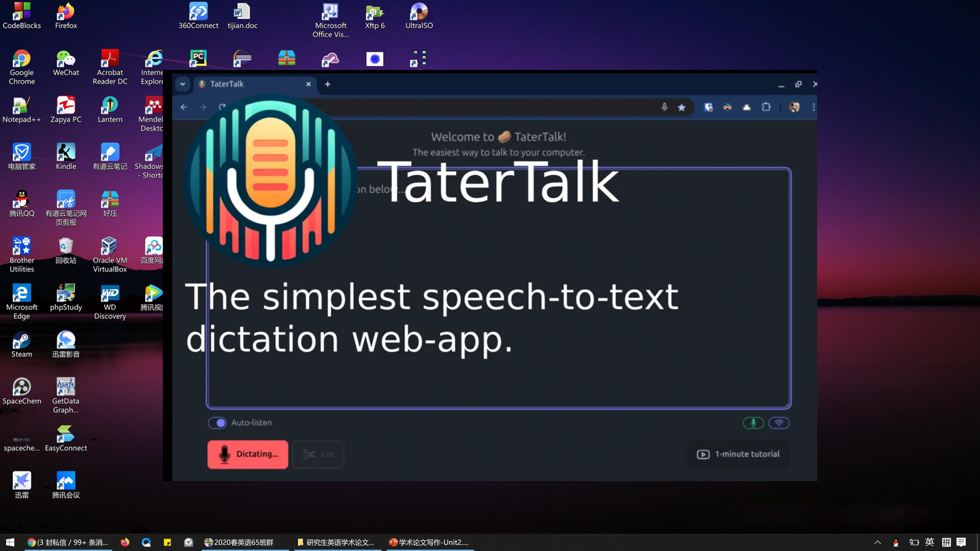Open Xftp 6 desktop shortcut
The height and width of the screenshot is (551, 980).
(375, 16)
